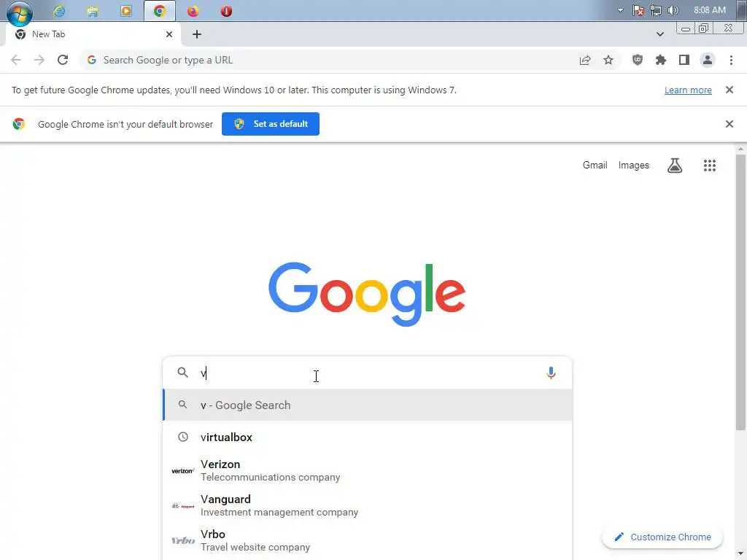Dismiss the Windows 7 update notice
747x560 pixels.
[x=729, y=90]
